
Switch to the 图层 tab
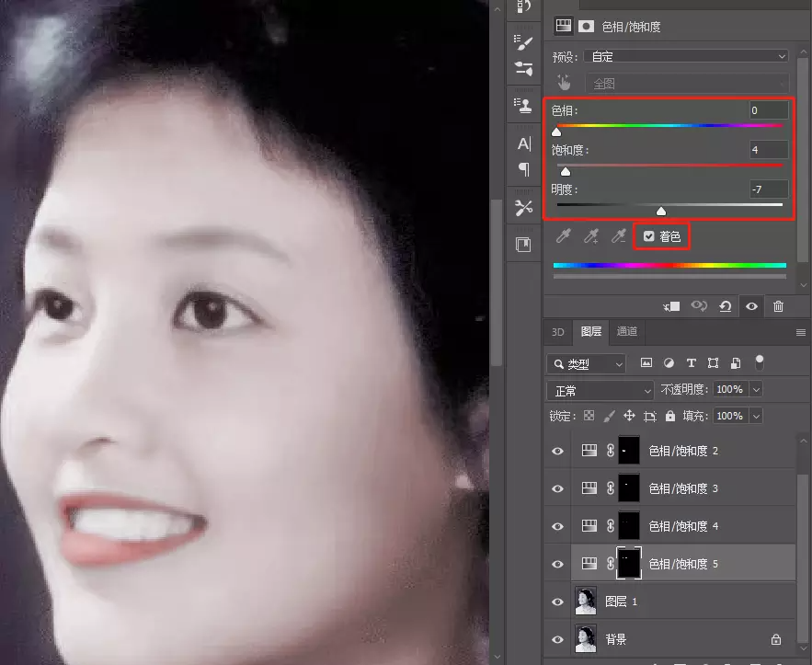point(591,331)
